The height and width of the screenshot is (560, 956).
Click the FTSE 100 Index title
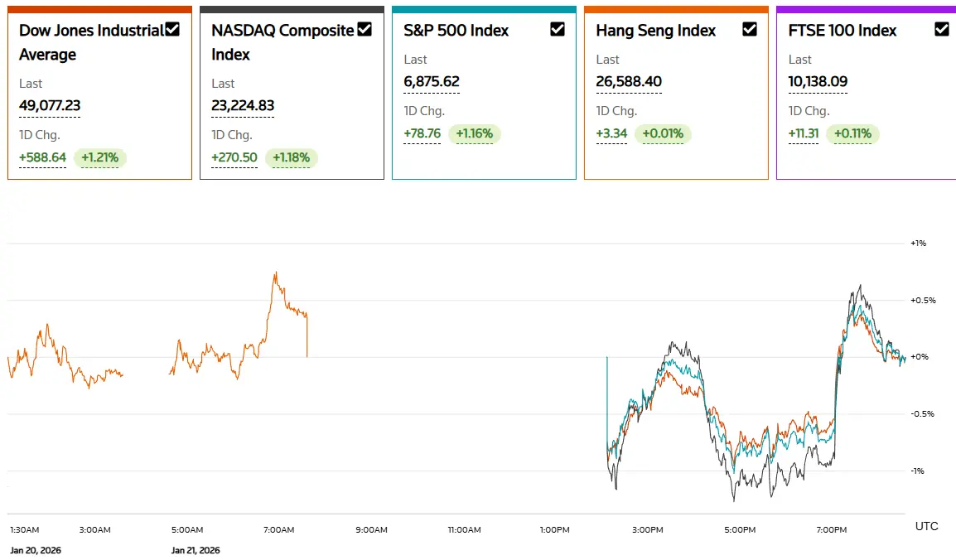coord(843,31)
